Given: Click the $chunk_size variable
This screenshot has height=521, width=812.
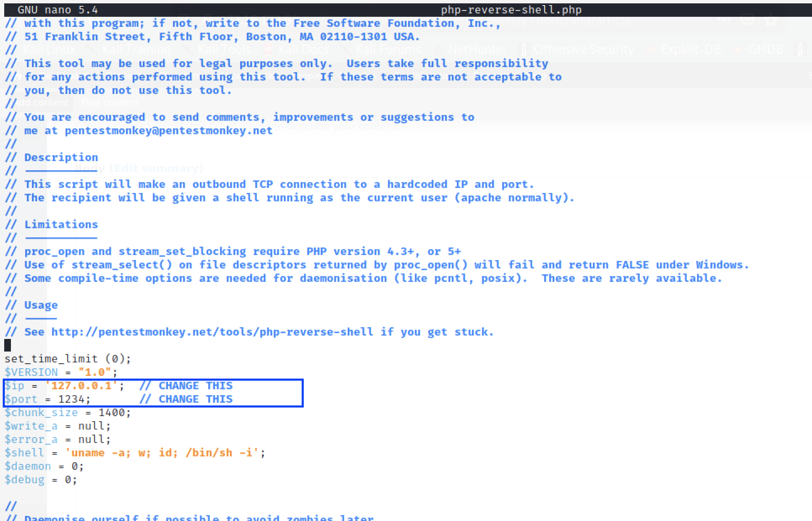Looking at the screenshot, I should coord(41,412).
